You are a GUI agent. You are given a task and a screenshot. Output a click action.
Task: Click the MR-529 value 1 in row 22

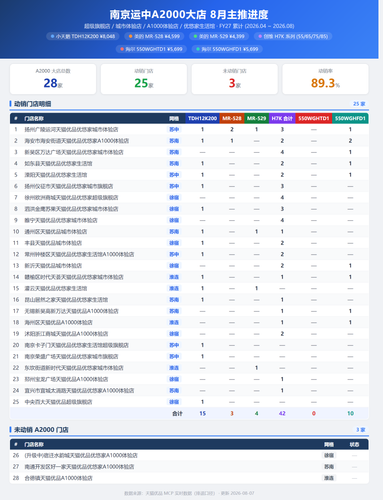click(x=256, y=368)
